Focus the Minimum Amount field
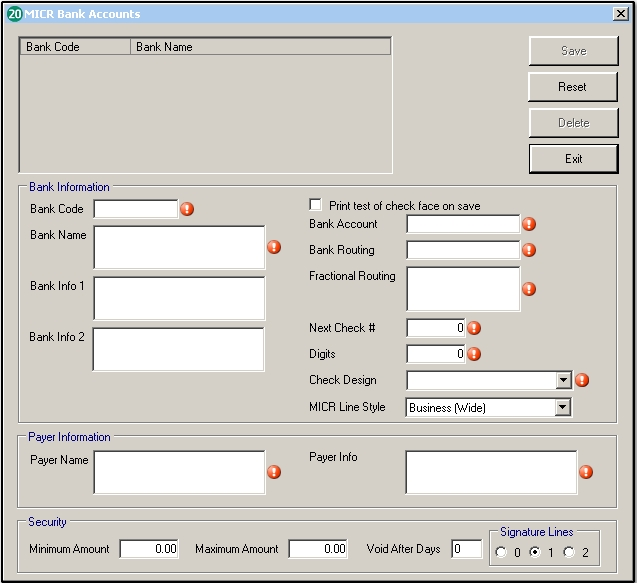This screenshot has width=637, height=583. [x=149, y=549]
